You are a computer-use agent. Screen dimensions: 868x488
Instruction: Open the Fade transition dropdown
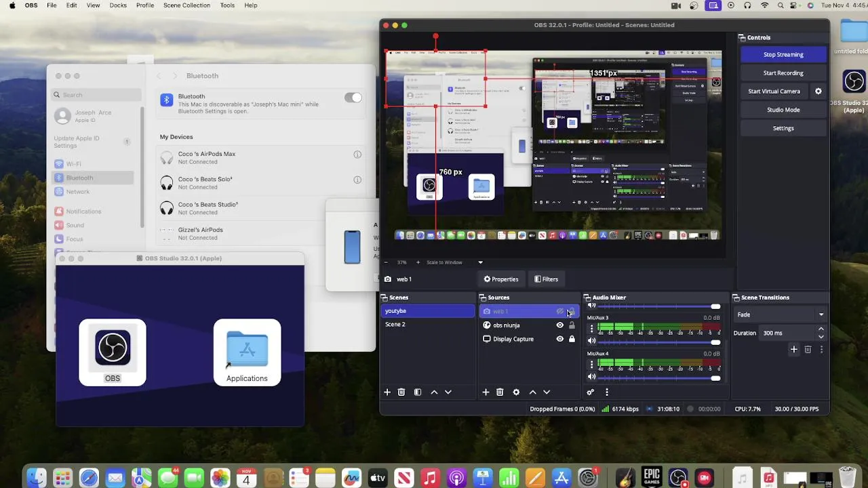pyautogui.click(x=781, y=314)
